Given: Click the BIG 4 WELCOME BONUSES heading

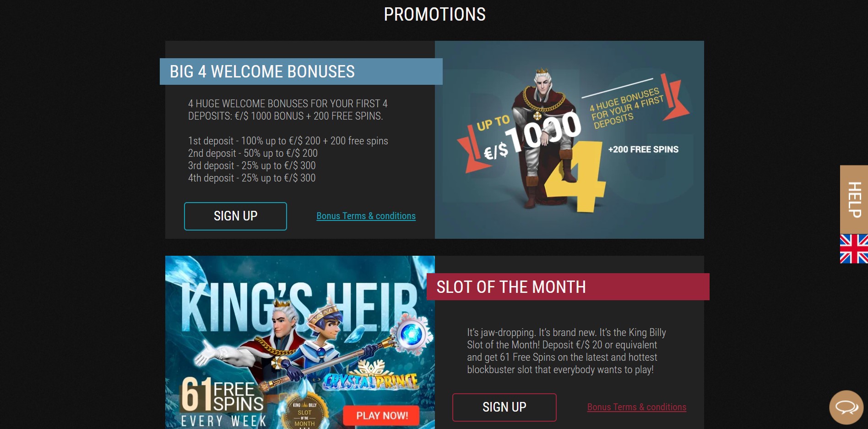Looking at the screenshot, I should (262, 71).
